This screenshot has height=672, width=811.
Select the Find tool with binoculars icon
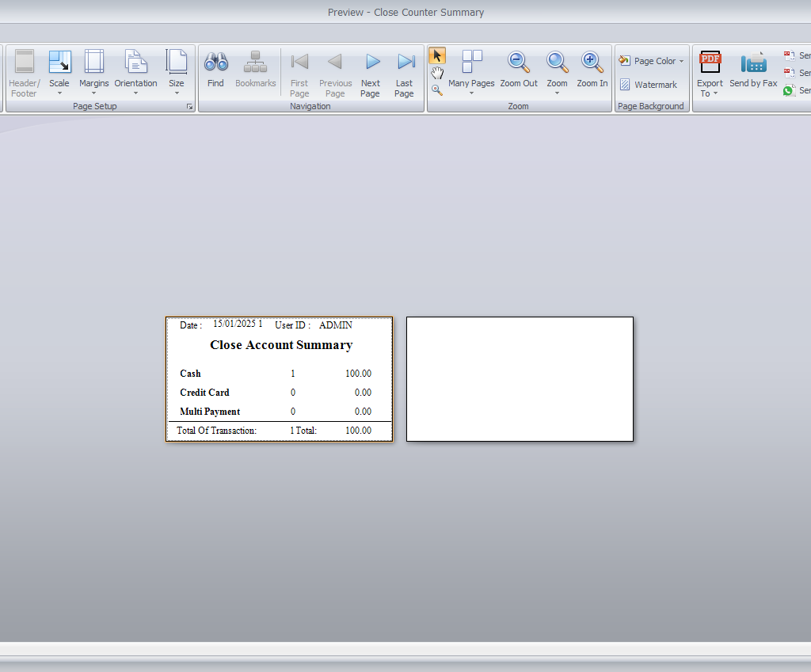click(x=215, y=70)
